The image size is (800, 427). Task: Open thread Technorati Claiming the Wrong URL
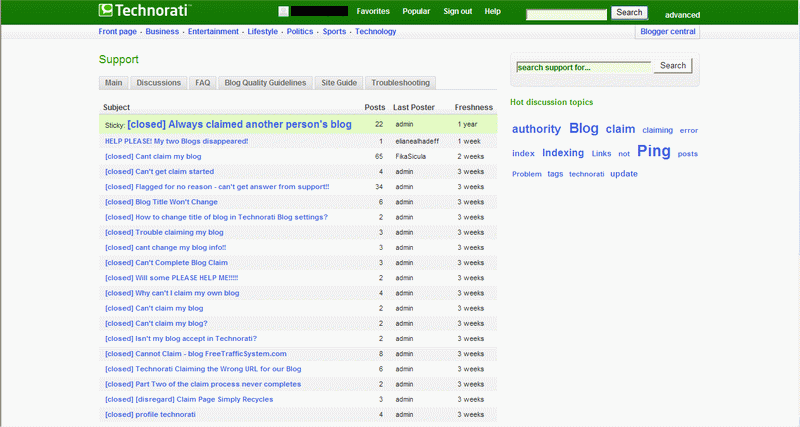tap(203, 369)
